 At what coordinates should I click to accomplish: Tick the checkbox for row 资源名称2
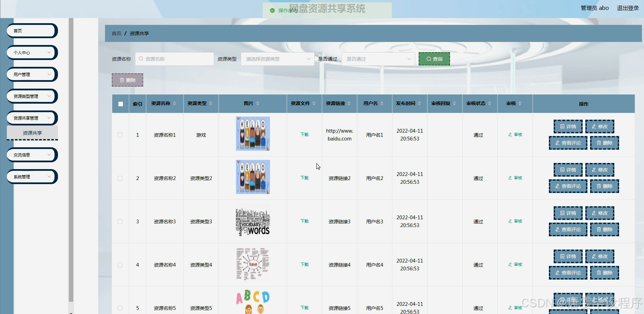coord(120,178)
